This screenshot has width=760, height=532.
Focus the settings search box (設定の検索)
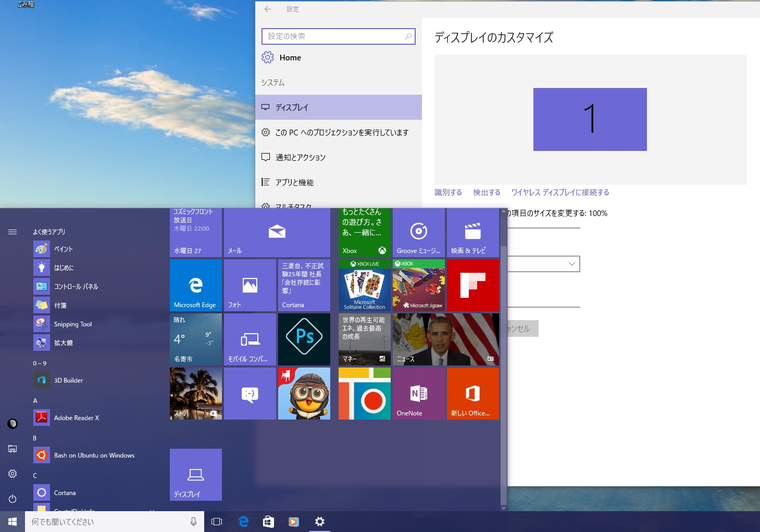tap(338, 36)
